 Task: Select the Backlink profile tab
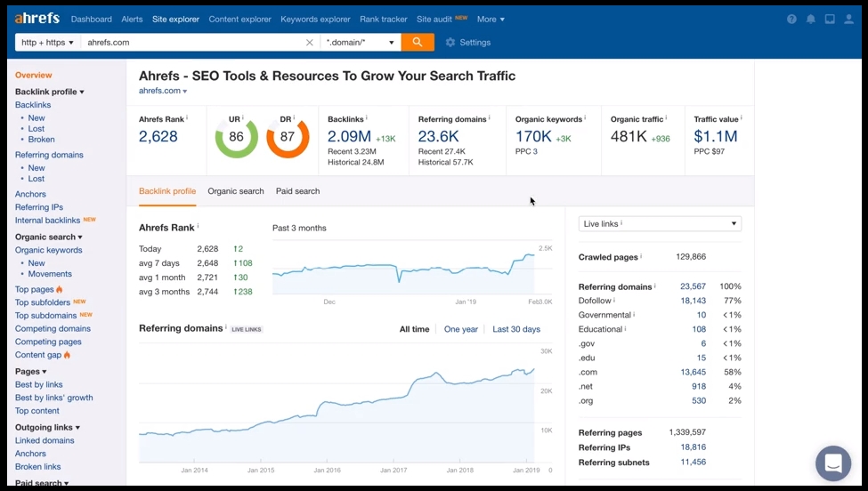(x=167, y=191)
